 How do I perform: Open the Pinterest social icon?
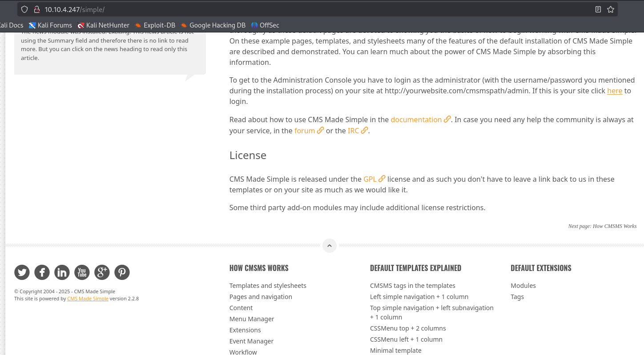point(122,272)
